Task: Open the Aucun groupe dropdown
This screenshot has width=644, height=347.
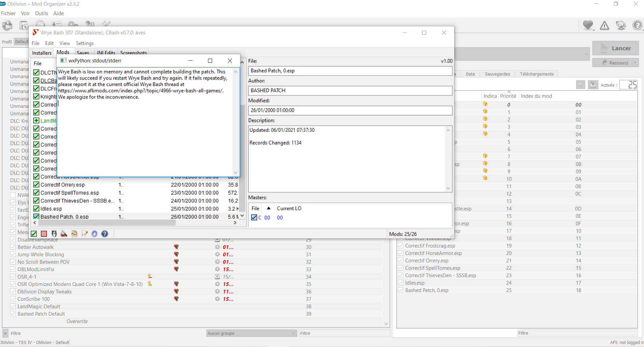Action: pyautogui.click(x=252, y=333)
